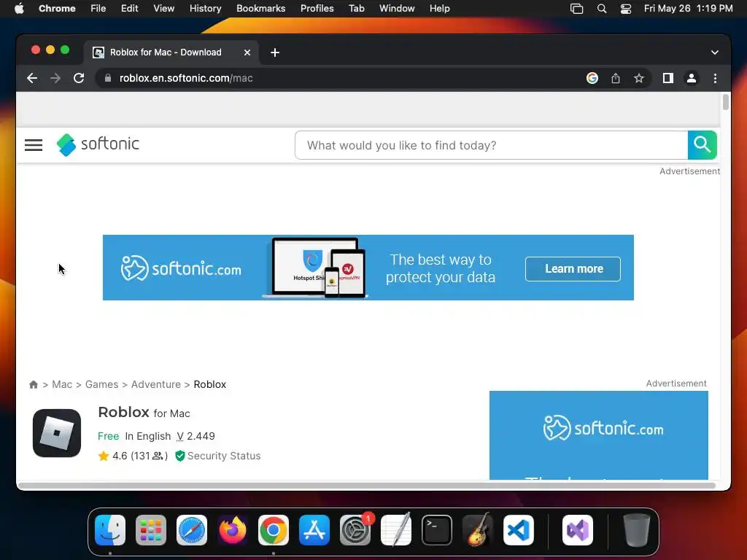Open the Google icon in address bar

click(592, 78)
